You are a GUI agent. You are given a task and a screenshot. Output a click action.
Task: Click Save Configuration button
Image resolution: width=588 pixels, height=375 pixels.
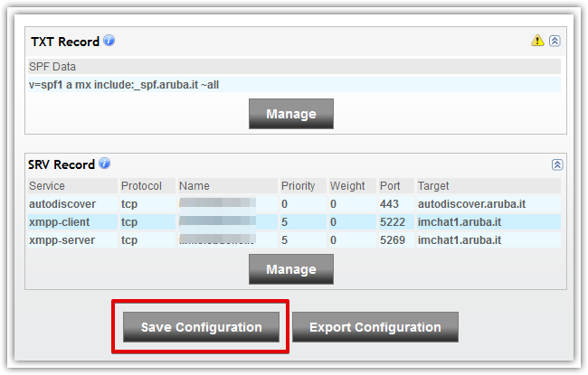tap(202, 327)
